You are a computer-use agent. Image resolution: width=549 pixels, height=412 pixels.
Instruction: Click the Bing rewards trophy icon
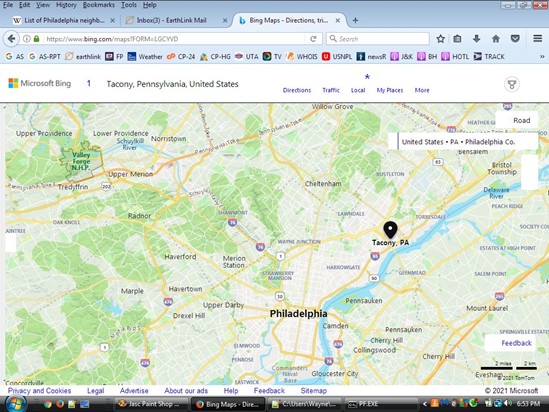[512, 84]
